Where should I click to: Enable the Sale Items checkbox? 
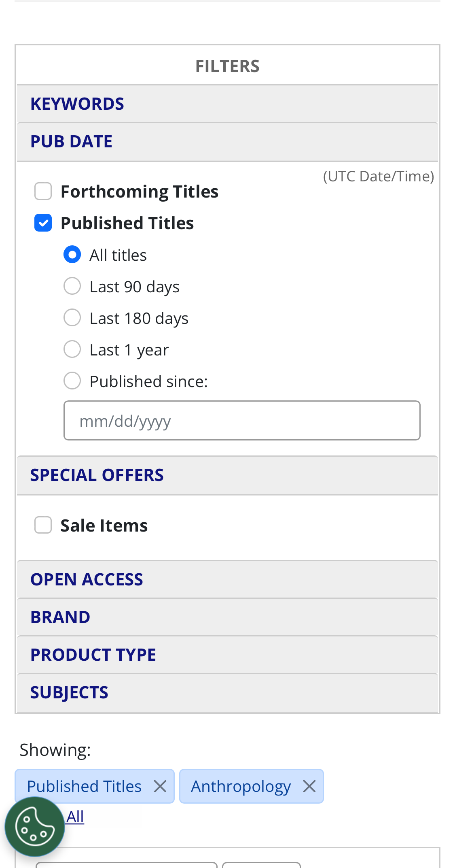tap(42, 524)
